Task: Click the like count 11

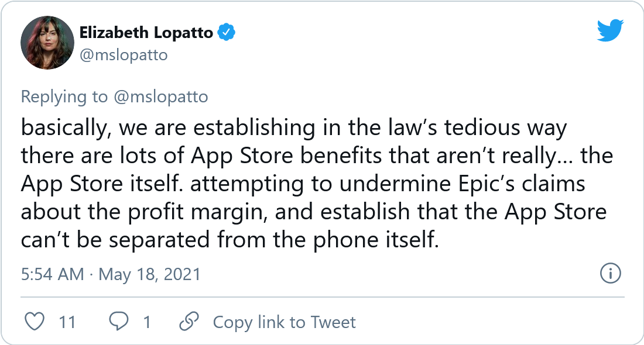Action: [67, 322]
